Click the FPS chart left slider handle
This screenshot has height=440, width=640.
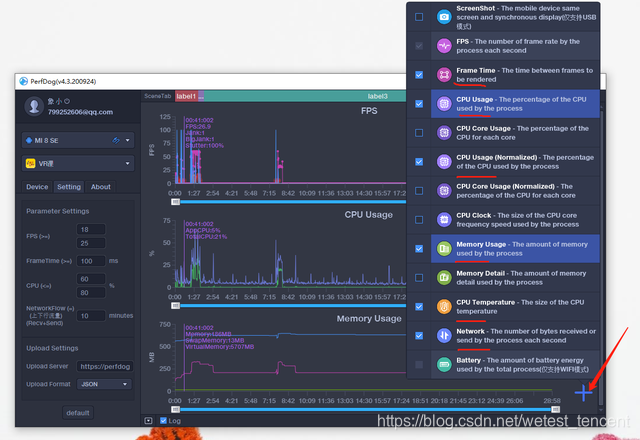[176, 202]
